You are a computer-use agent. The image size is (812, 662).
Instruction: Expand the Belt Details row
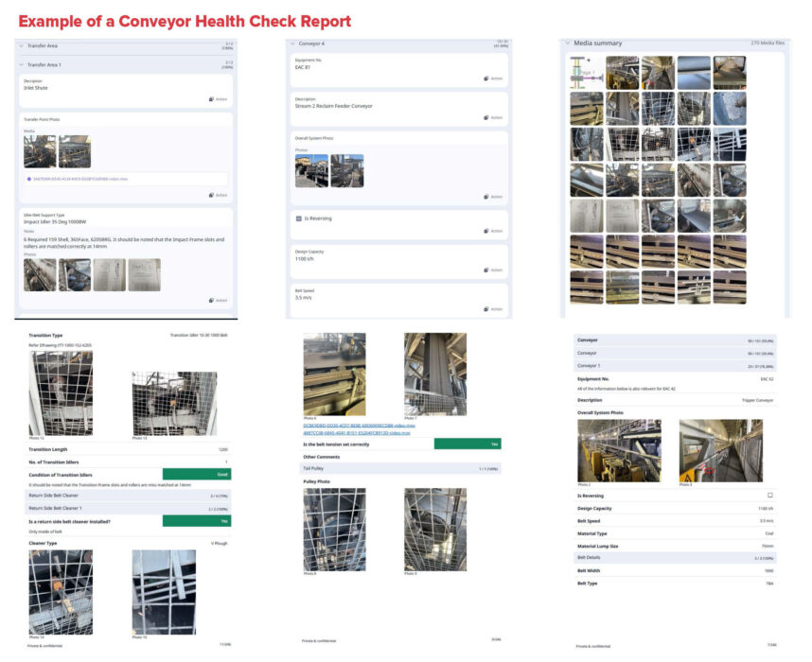(x=676, y=556)
